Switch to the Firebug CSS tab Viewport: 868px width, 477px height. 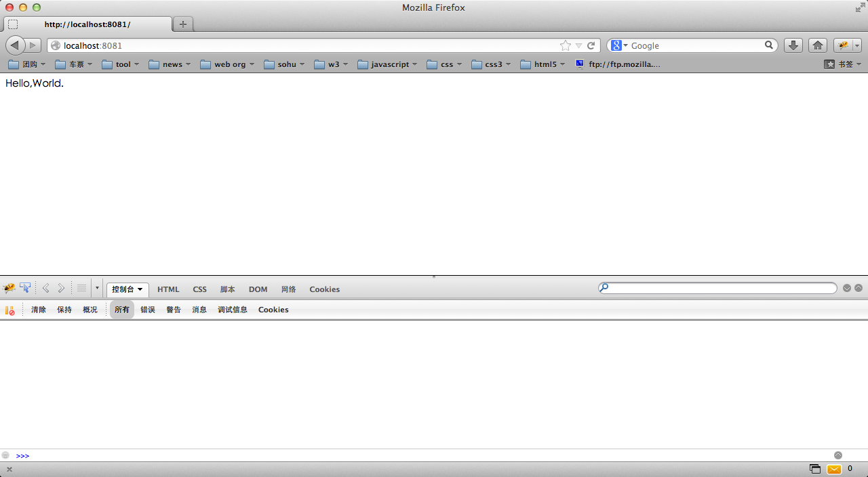(199, 289)
